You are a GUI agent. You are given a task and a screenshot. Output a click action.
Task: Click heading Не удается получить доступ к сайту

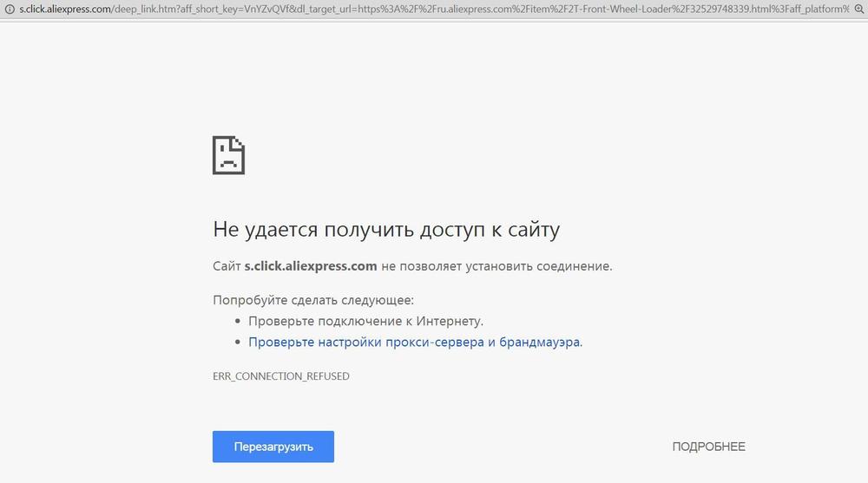[386, 229]
